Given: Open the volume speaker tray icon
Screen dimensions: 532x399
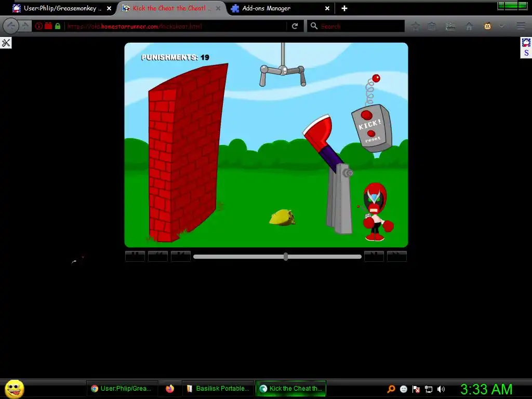Looking at the screenshot, I should point(441,389).
